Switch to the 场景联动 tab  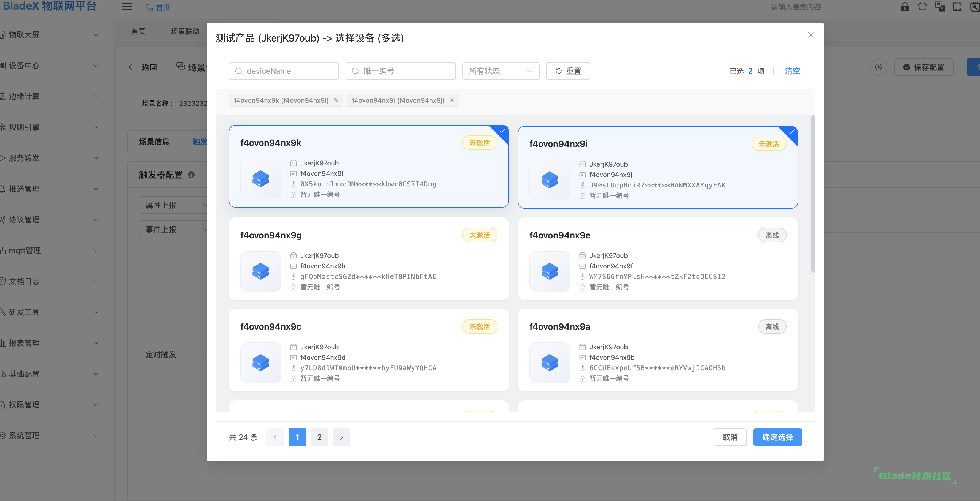(185, 31)
